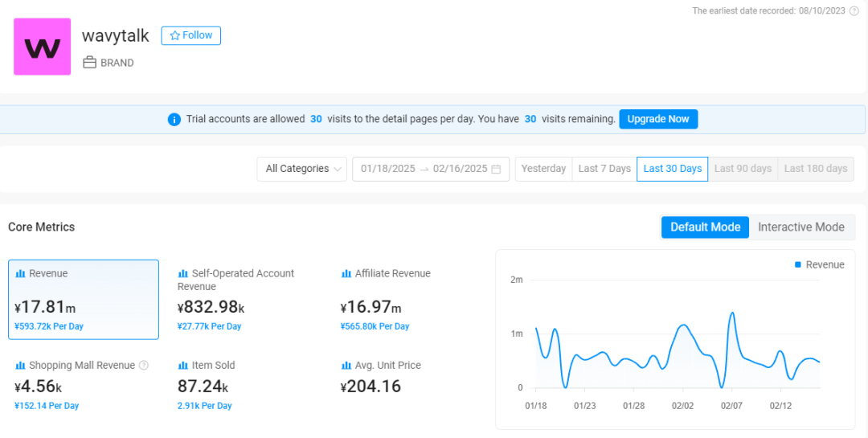The image size is (868, 438).
Task: Toggle the Revenue legend in chart
Action: tap(820, 264)
